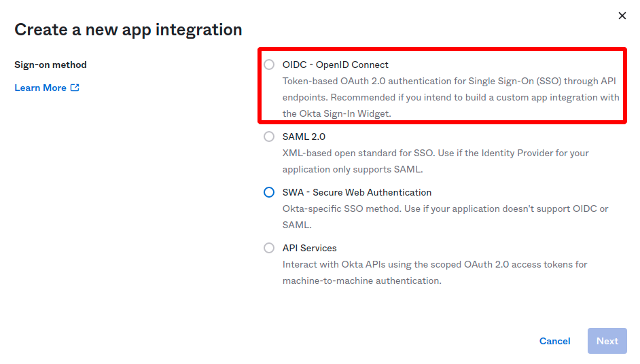Image resolution: width=640 pixels, height=364 pixels.
Task: Select the OIDC - OpenID Connect radio button
Action: (269, 65)
